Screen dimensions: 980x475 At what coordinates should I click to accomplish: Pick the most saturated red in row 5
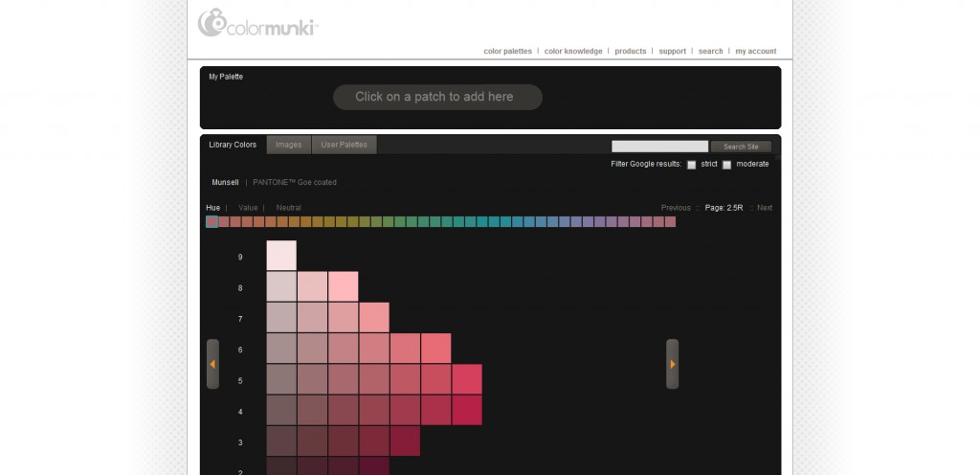pyautogui.click(x=467, y=379)
